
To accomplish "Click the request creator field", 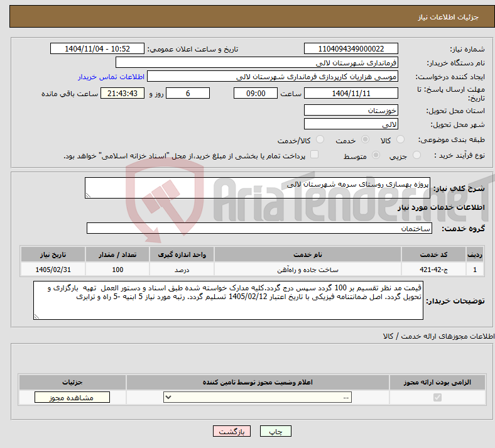I will [x=273, y=77].
